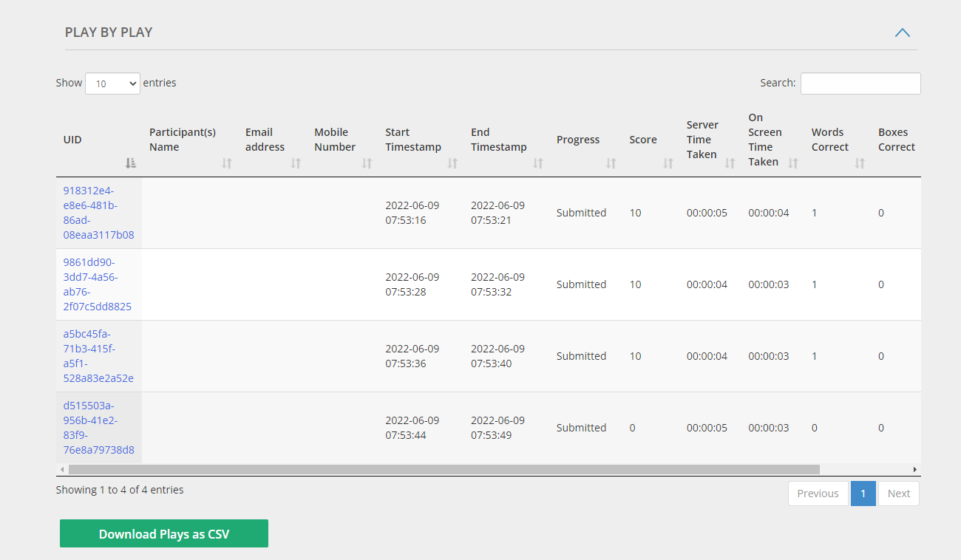This screenshot has height=560, width=961.
Task: Sort by Server Time Taken sort icon
Action: click(730, 163)
